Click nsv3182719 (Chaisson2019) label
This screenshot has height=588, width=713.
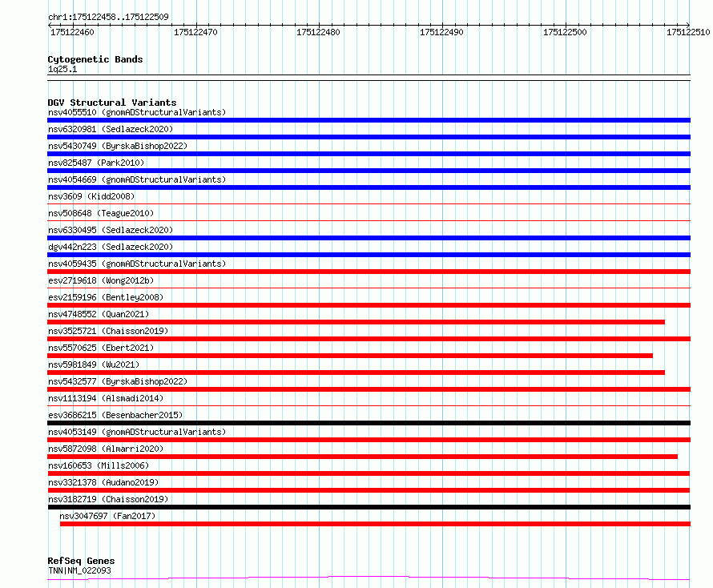coord(108,499)
